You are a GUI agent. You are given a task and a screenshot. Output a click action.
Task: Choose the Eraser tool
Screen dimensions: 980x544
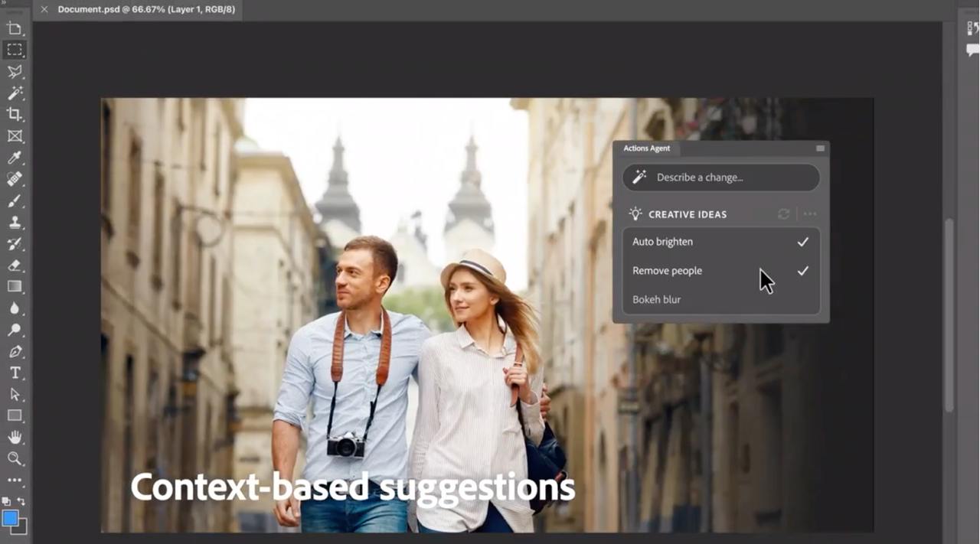pyautogui.click(x=15, y=265)
